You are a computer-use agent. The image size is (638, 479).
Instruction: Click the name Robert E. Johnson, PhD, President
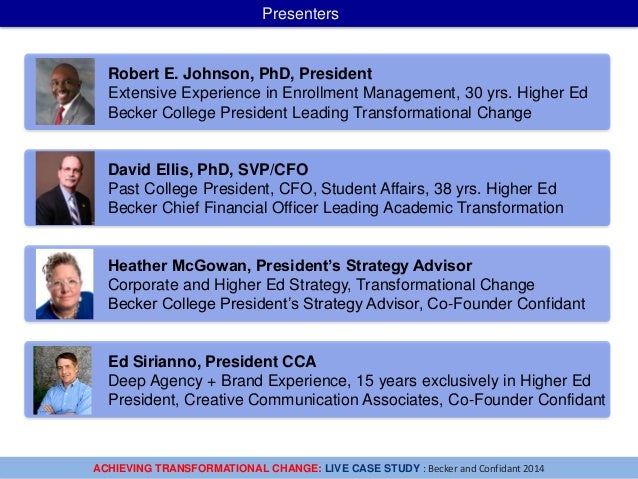point(240,74)
